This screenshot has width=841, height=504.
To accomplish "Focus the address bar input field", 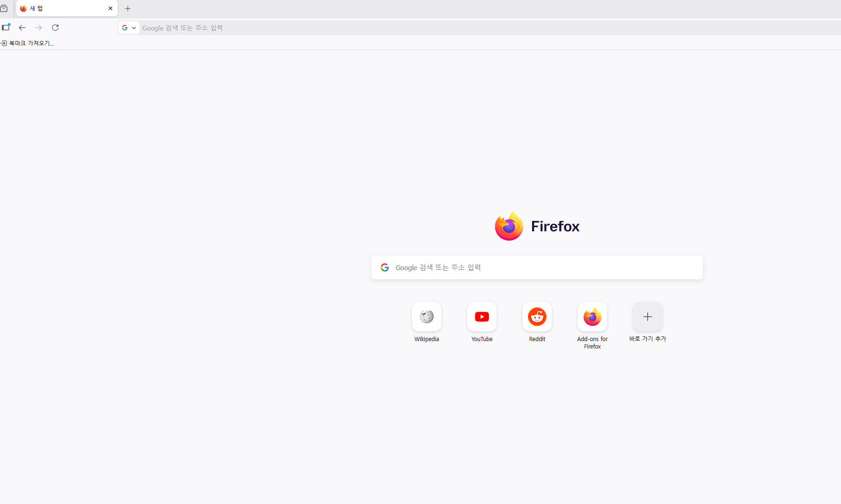I will point(490,28).
